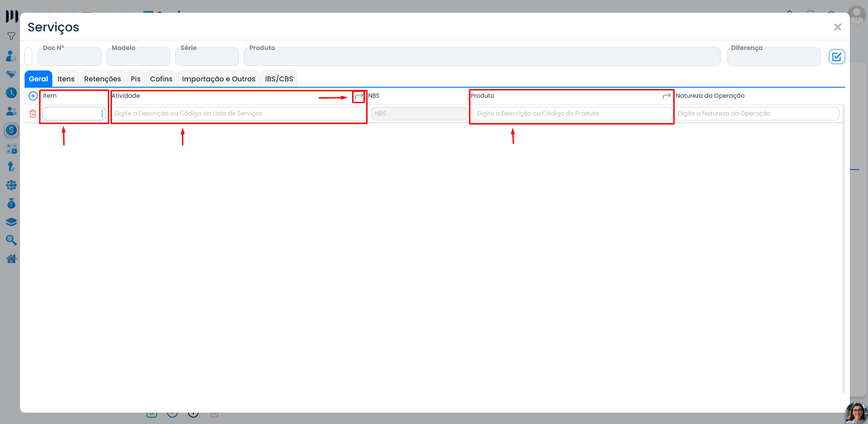The height and width of the screenshot is (424, 868).
Task: Click the Série field
Action: [x=207, y=57]
